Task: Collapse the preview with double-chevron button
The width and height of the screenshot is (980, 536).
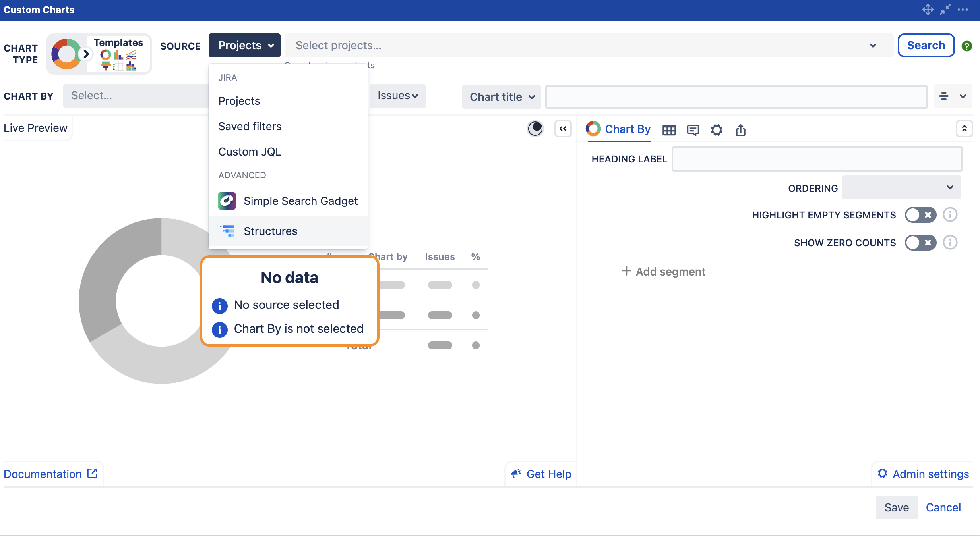Action: (x=563, y=128)
